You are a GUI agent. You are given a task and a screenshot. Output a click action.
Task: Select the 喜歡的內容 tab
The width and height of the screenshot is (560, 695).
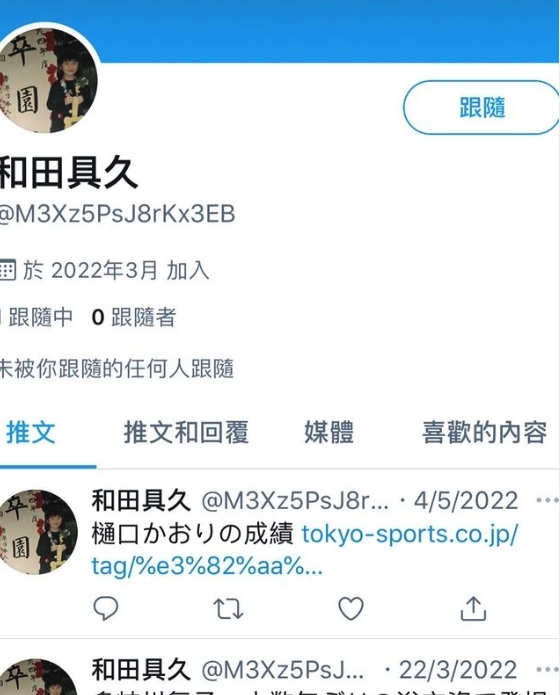click(484, 433)
